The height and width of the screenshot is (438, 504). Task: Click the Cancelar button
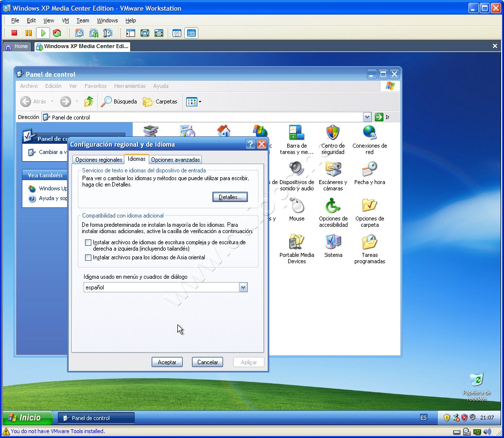[x=208, y=362]
